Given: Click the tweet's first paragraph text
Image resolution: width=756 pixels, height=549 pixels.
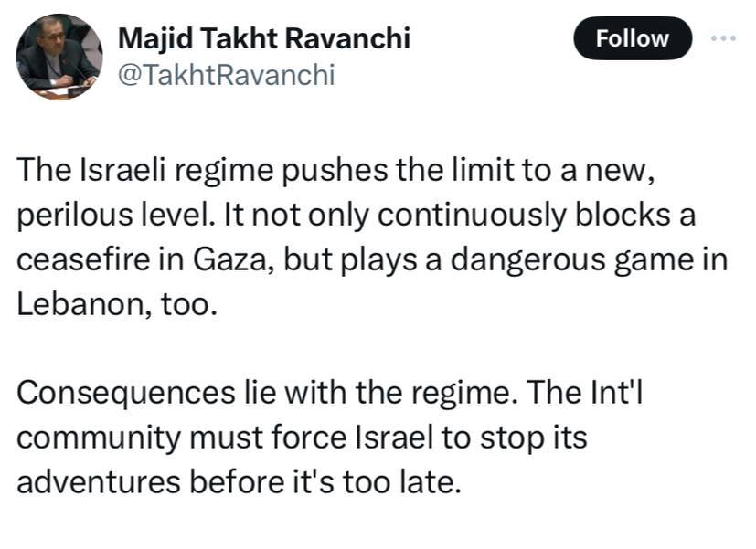Looking at the screenshot, I should pyautogui.click(x=366, y=235).
